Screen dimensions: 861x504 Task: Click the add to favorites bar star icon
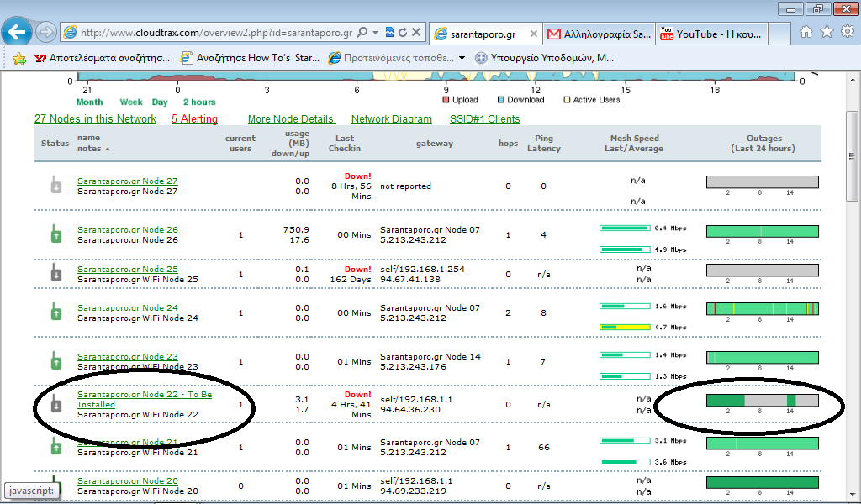click(18, 58)
